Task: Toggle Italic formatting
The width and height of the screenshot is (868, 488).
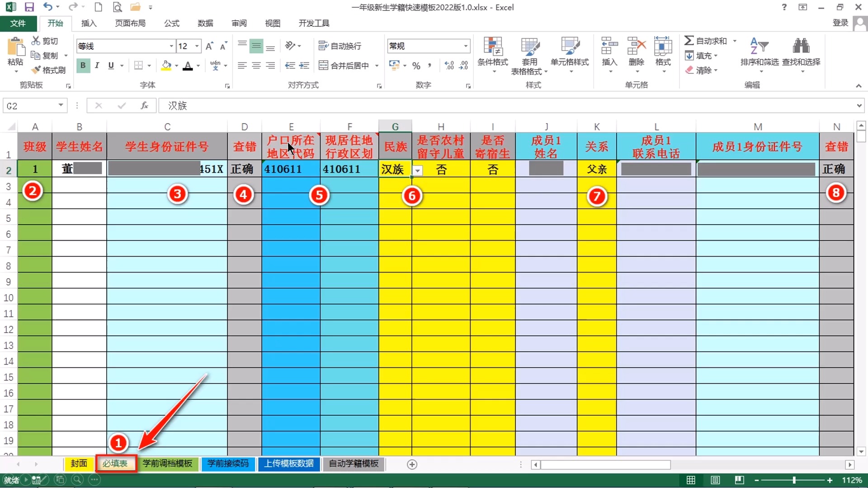Action: click(97, 66)
